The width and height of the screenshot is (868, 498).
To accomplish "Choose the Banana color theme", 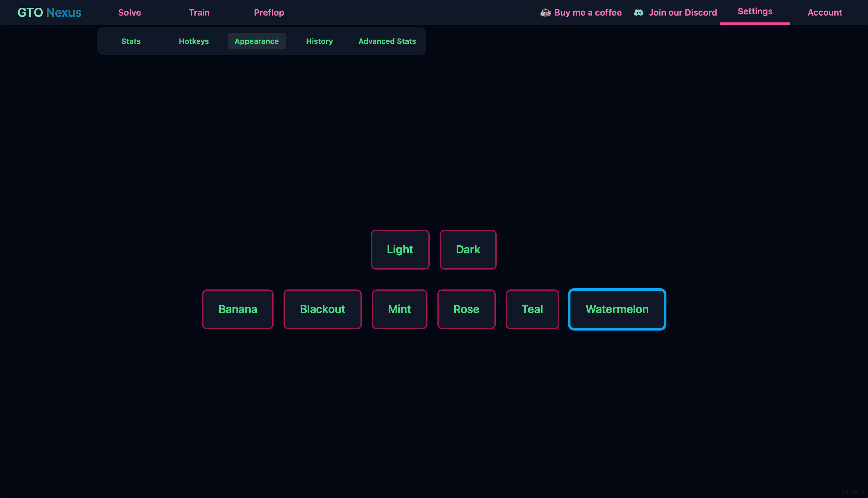I will coord(237,309).
